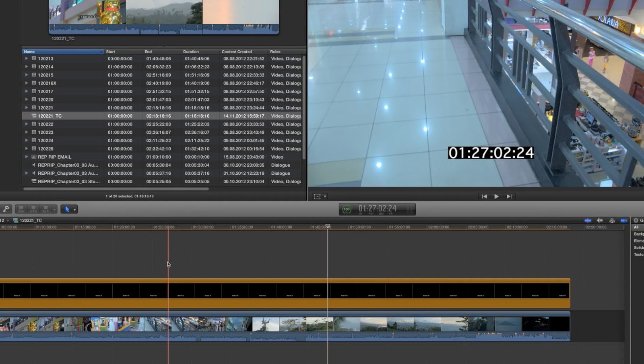Open viewer display options icon below viewer
The height and width of the screenshot is (364, 644).
point(318,196)
